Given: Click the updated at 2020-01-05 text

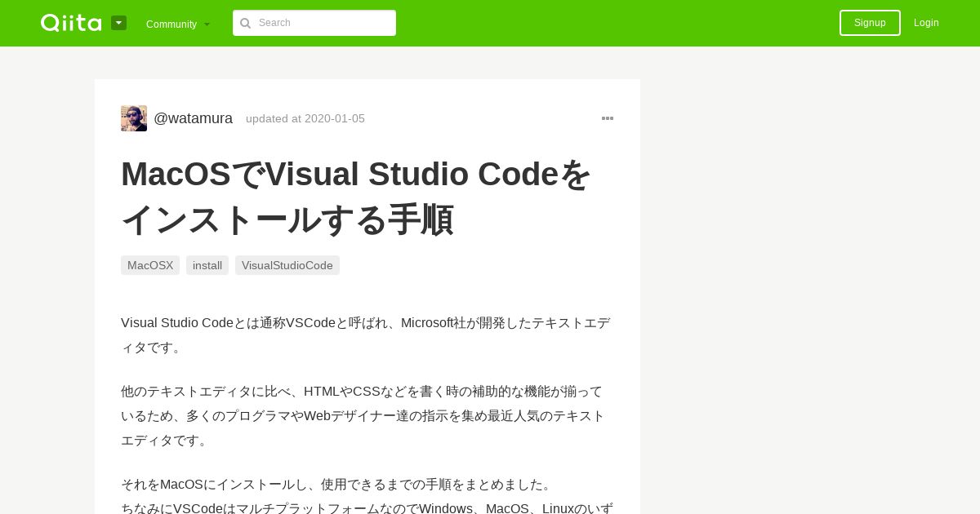Looking at the screenshot, I should [x=305, y=118].
